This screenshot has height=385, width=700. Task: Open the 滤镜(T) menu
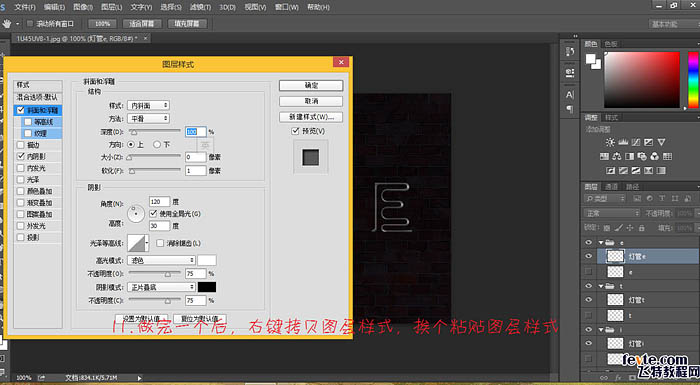tap(200, 7)
